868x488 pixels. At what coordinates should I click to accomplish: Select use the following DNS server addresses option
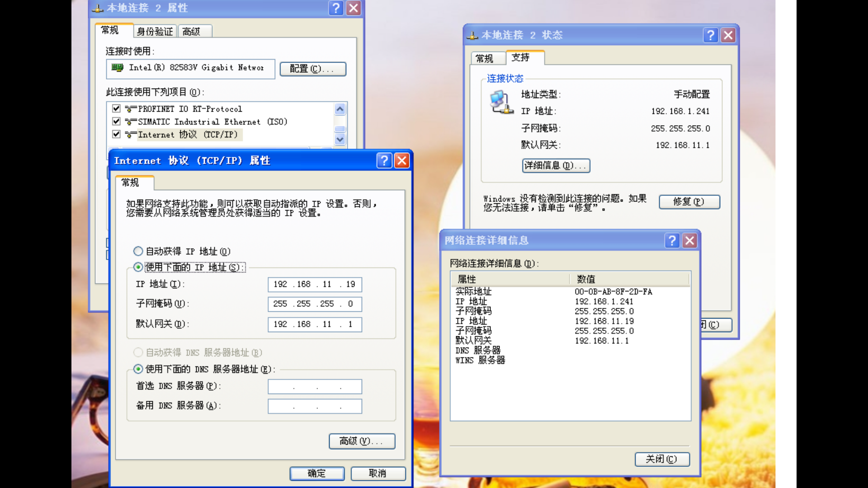(138, 369)
